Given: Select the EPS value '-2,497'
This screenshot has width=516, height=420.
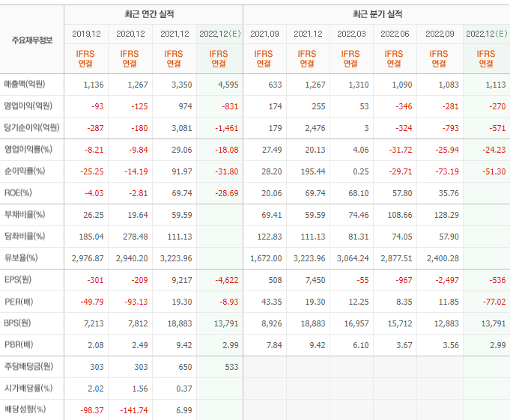Looking at the screenshot, I should tap(447, 280).
